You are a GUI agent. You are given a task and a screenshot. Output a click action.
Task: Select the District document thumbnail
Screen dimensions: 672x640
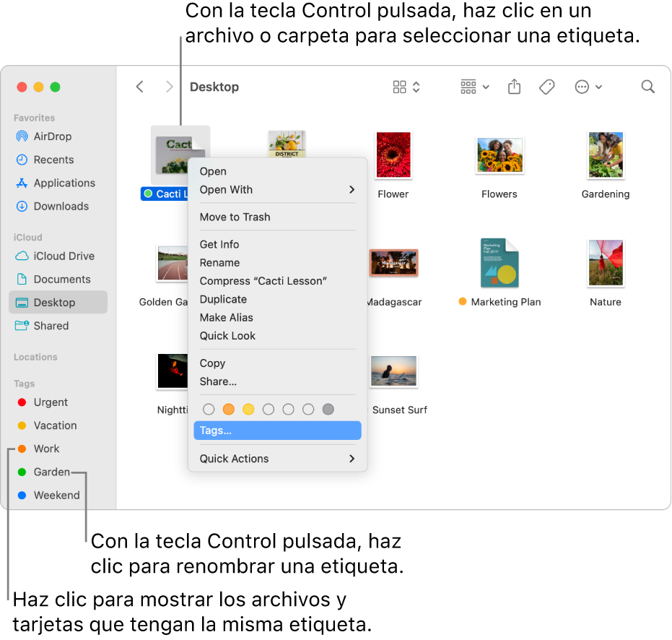pos(287,144)
